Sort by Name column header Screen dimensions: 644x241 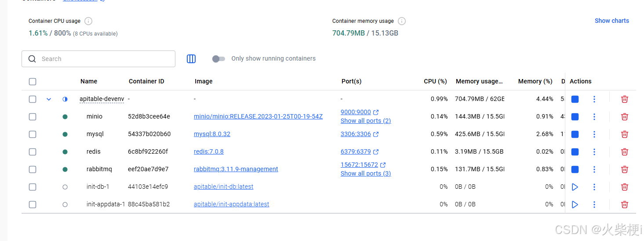coord(89,81)
